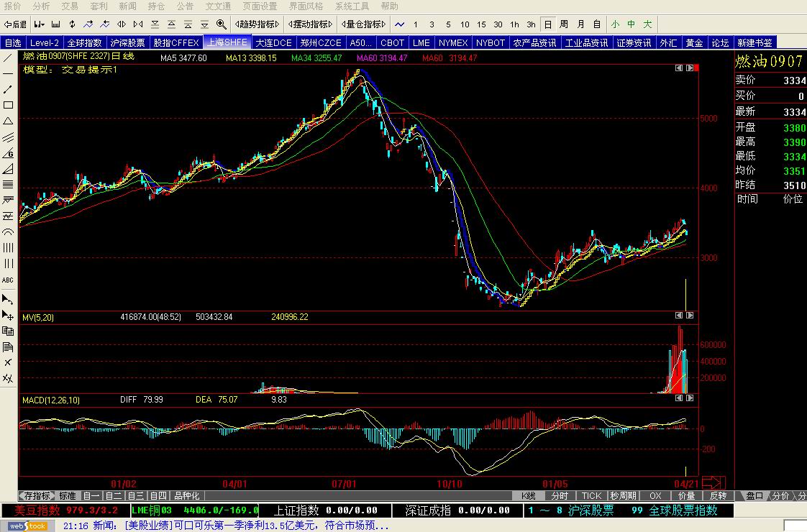This screenshot has height=532, width=807.
Task: Choose the ABC text annotation tool
Action: [8, 280]
